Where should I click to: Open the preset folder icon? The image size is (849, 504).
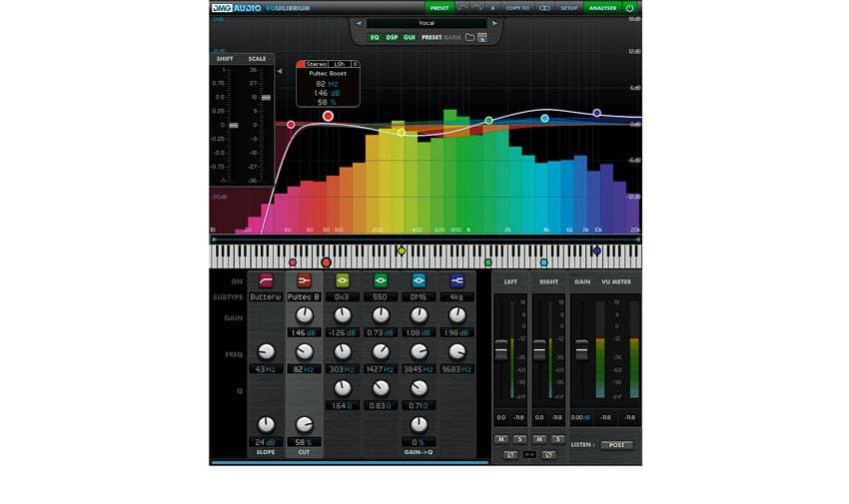pos(469,37)
